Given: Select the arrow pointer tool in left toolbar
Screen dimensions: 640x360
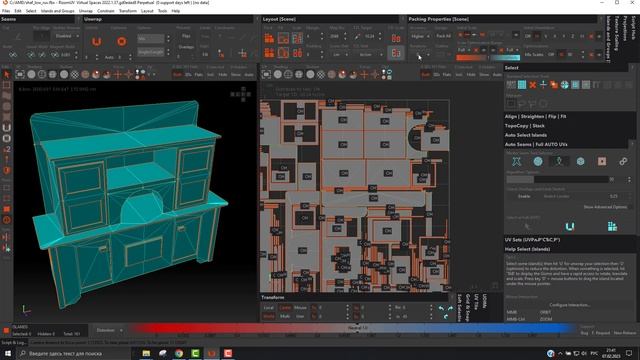Looking at the screenshot, I should point(7,74).
